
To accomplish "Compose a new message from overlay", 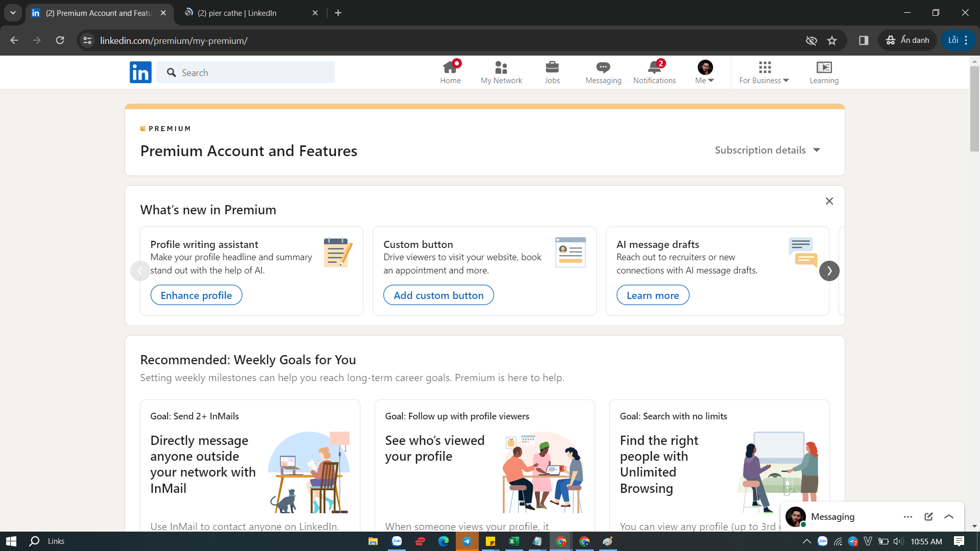I will pyautogui.click(x=928, y=517).
